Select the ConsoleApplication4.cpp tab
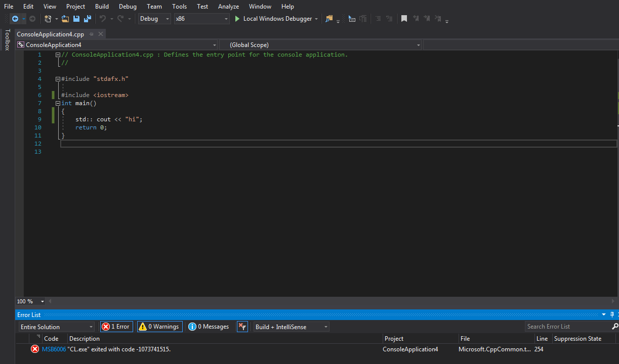Image resolution: width=619 pixels, height=364 pixels. tap(50, 34)
